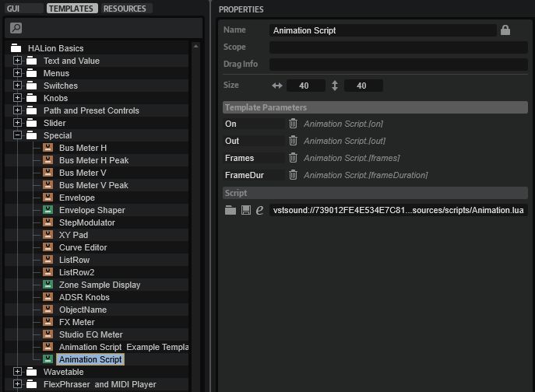Viewport: 535px width, 392px height.
Task: Click the Bus Meter H Peak template icon
Action: click(x=48, y=160)
